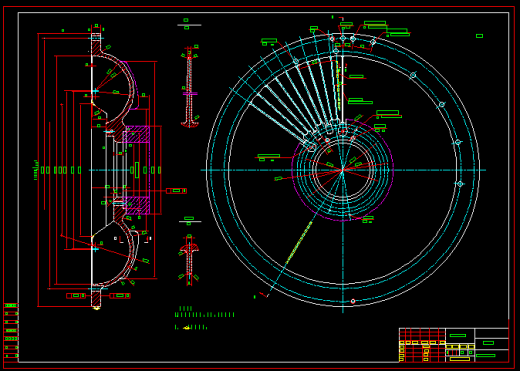
Task: Click the top hatched rim flange of the section view
Action: (96, 44)
